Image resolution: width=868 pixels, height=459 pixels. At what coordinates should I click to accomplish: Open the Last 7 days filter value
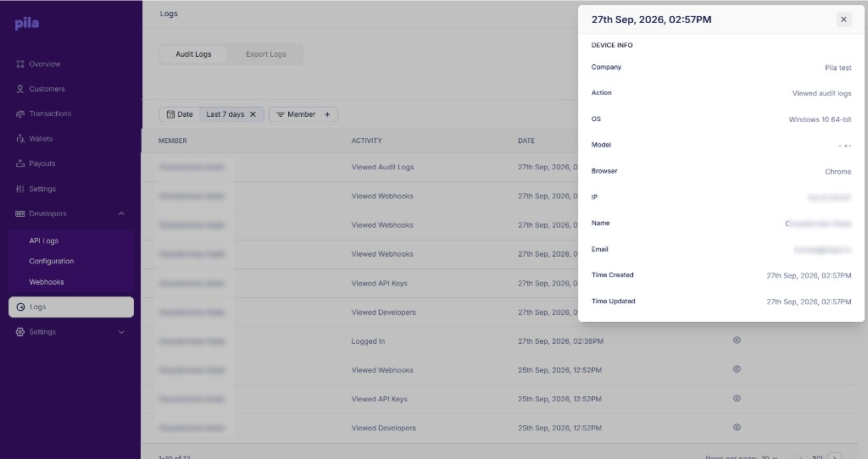coord(225,114)
